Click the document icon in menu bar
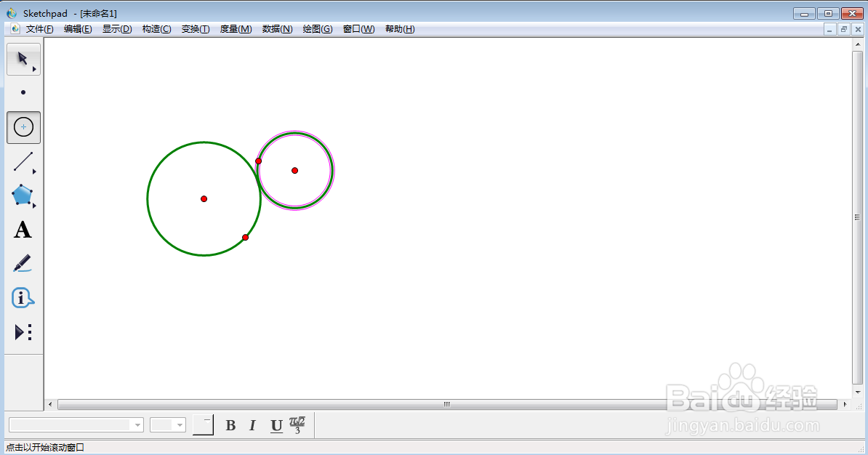This screenshot has width=868, height=455. (15, 29)
